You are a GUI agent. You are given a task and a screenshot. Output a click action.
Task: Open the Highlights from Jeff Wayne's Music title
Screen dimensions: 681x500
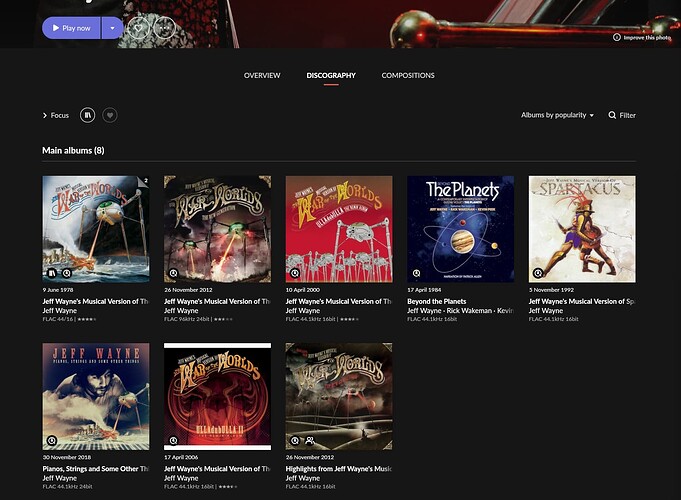point(339,468)
